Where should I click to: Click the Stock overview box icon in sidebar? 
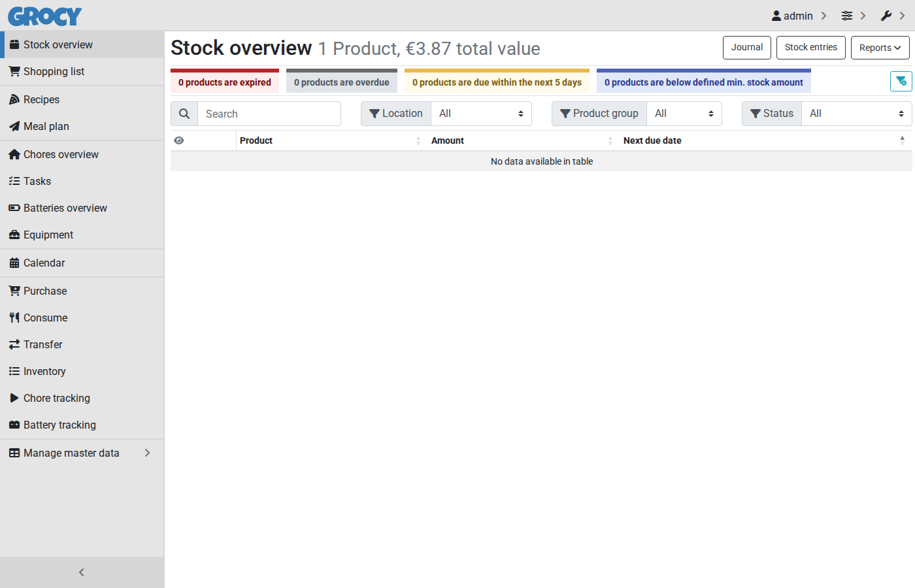click(x=14, y=44)
